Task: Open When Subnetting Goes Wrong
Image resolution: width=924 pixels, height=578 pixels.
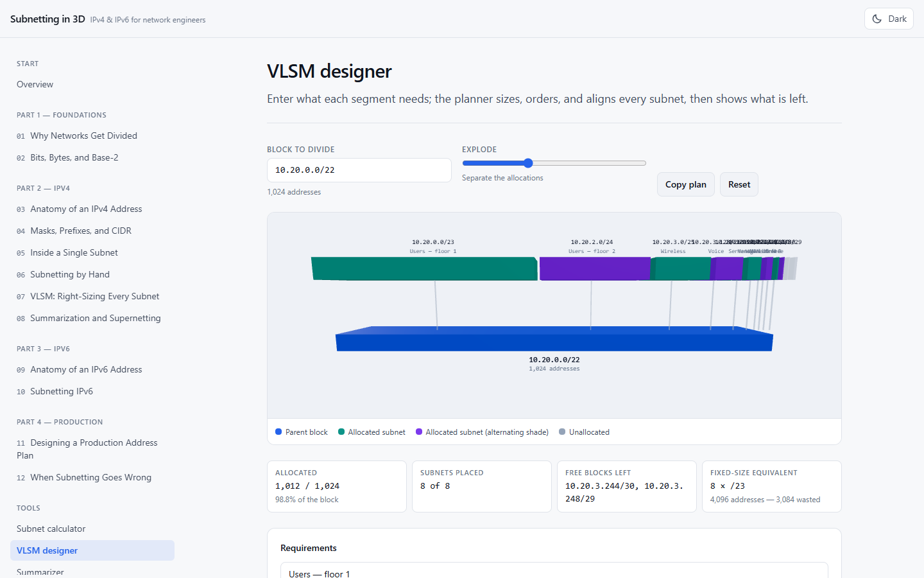Action: click(x=92, y=477)
